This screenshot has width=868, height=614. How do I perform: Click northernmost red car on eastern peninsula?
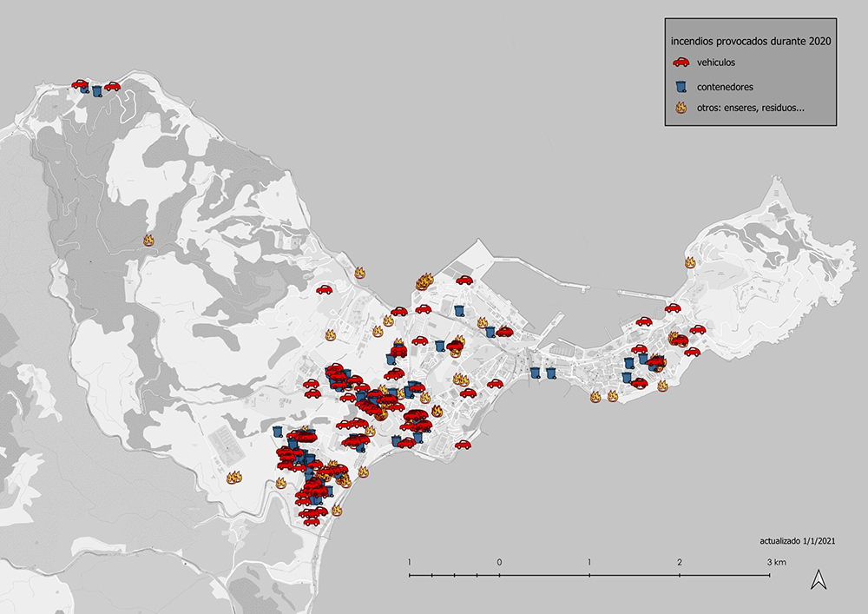coord(673,308)
